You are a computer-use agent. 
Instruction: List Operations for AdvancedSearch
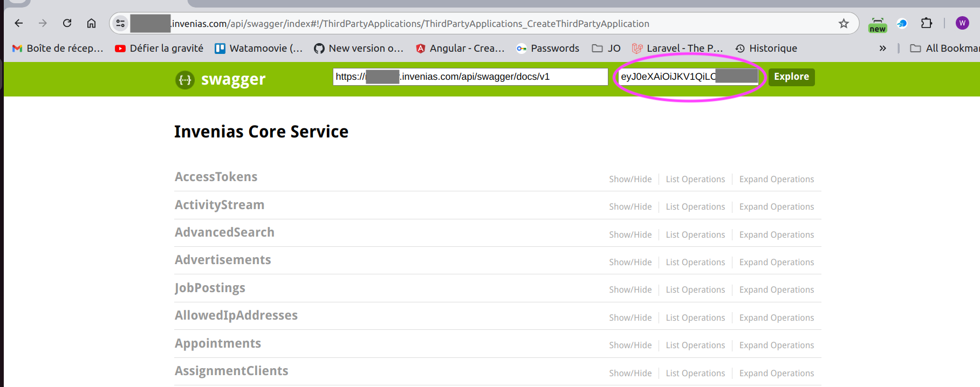pyautogui.click(x=695, y=234)
